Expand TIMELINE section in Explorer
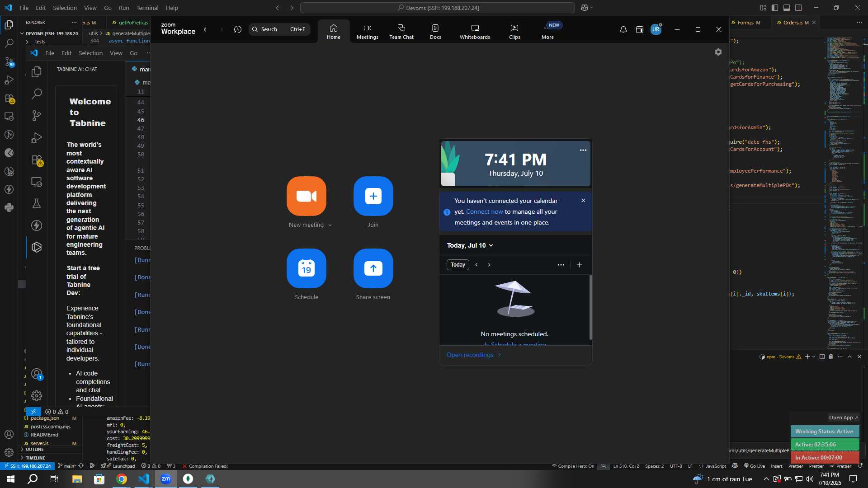Image resolution: width=868 pixels, height=488 pixels. pyautogui.click(x=35, y=458)
